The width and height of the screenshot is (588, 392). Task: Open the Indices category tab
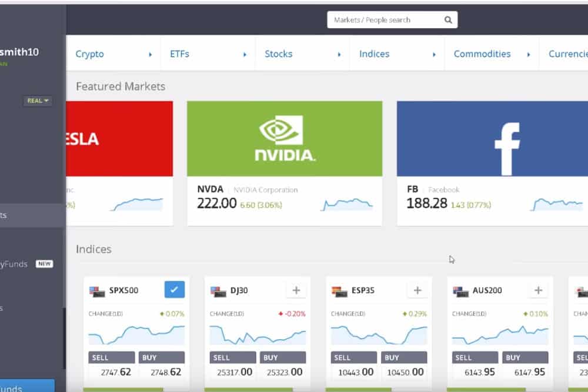397,54
